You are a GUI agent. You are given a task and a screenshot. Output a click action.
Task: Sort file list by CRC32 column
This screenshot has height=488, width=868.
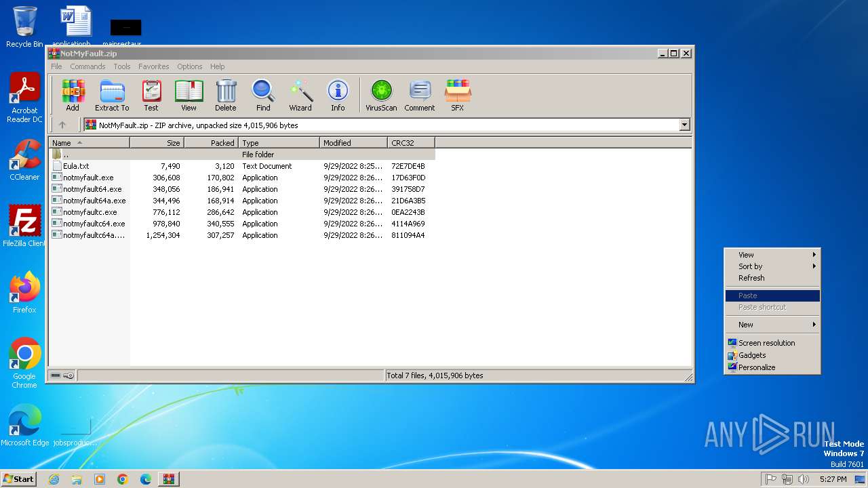pos(411,143)
